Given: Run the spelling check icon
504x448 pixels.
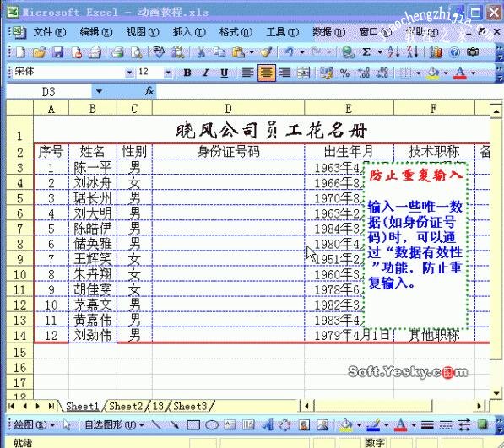Looking at the screenshot, I should click(159, 52).
